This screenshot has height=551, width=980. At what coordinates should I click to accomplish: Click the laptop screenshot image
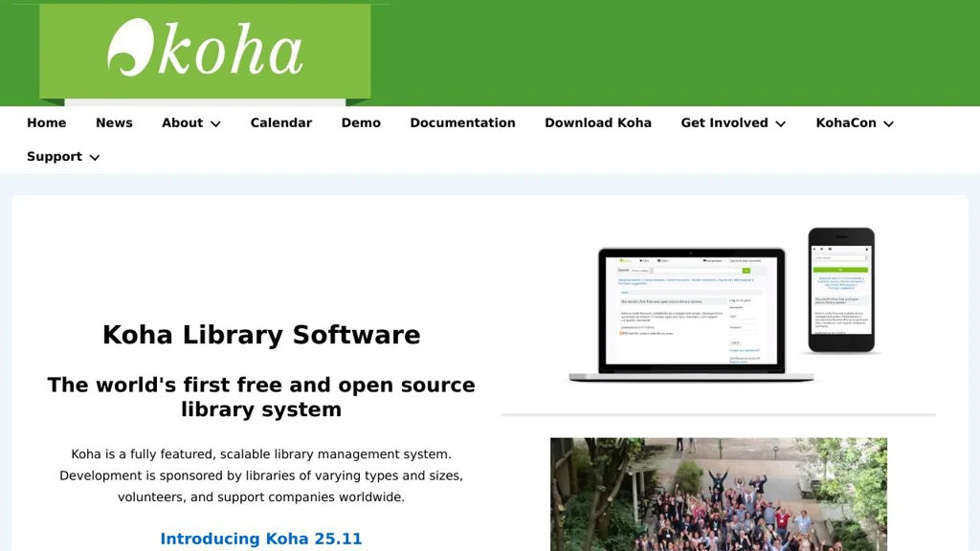coord(691,315)
